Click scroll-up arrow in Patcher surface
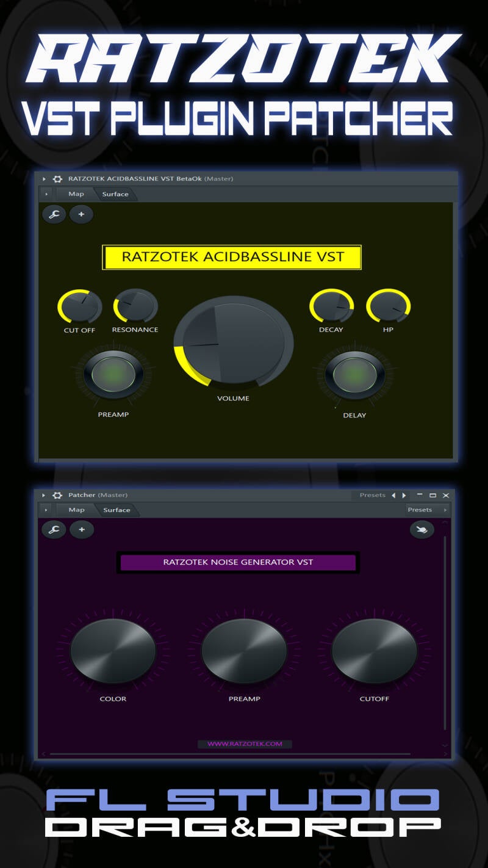This screenshot has height=868, width=488. [445, 523]
